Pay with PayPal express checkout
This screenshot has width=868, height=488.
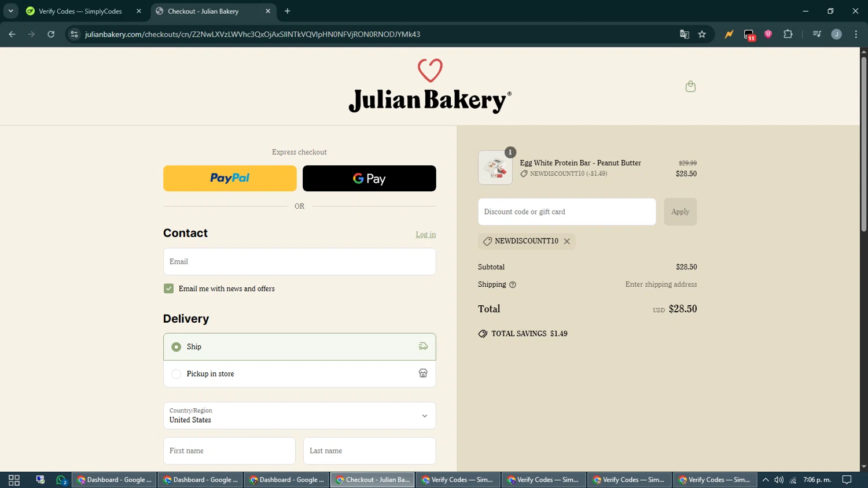230,178
